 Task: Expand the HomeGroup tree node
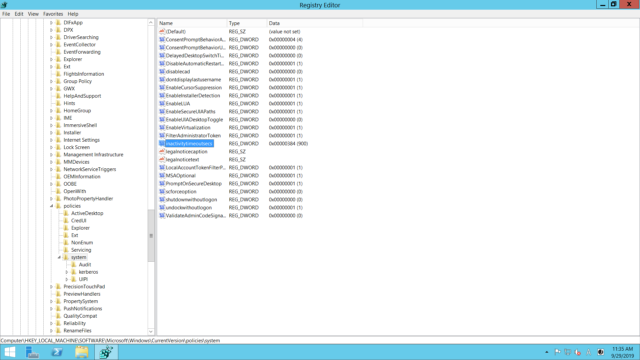coord(51,111)
